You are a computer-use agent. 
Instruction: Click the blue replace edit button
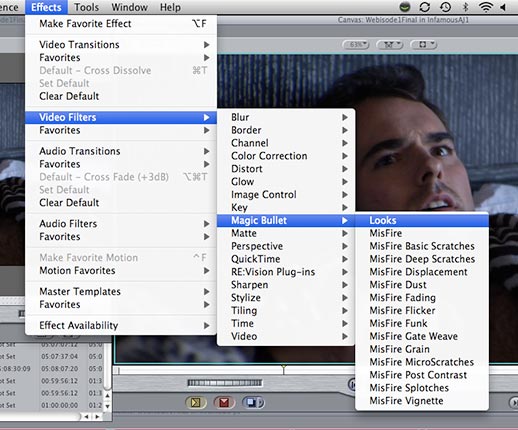[x=253, y=403]
